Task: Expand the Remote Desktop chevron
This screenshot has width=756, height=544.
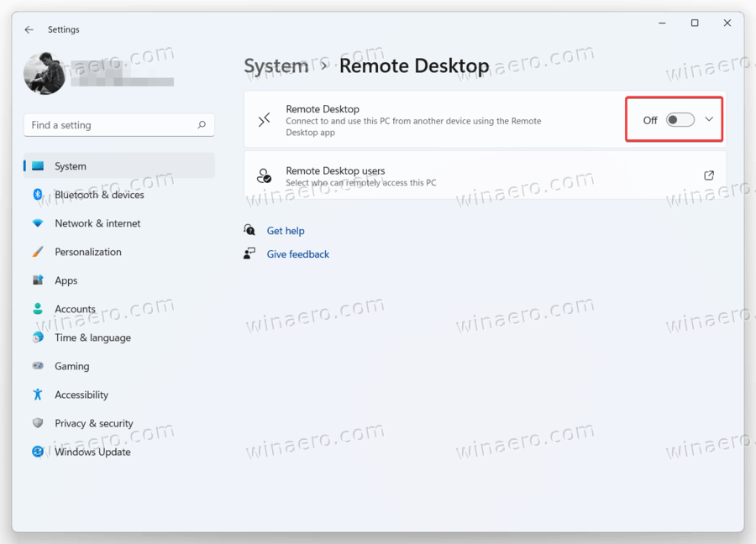Action: tap(709, 119)
